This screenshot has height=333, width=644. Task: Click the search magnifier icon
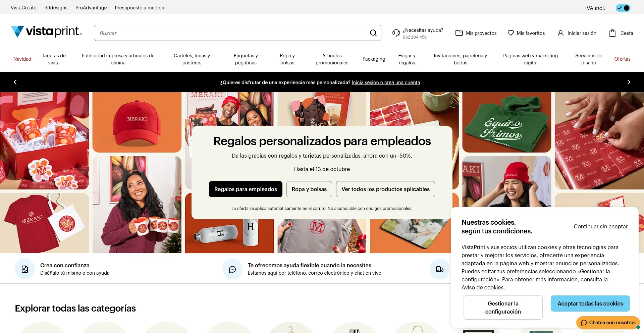point(373,33)
